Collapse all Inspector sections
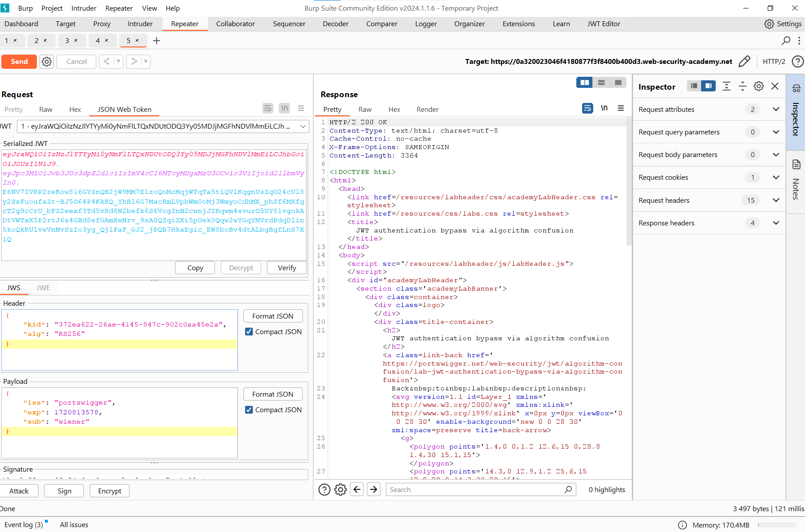This screenshot has width=805, height=532. tap(742, 86)
